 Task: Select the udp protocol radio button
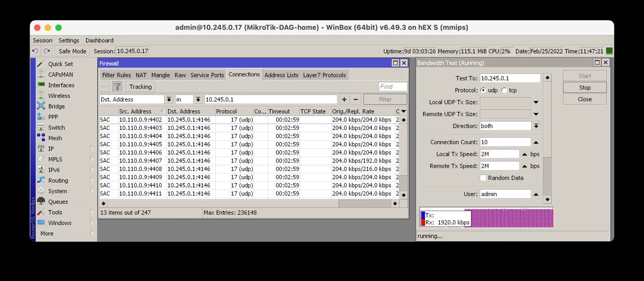coord(483,90)
